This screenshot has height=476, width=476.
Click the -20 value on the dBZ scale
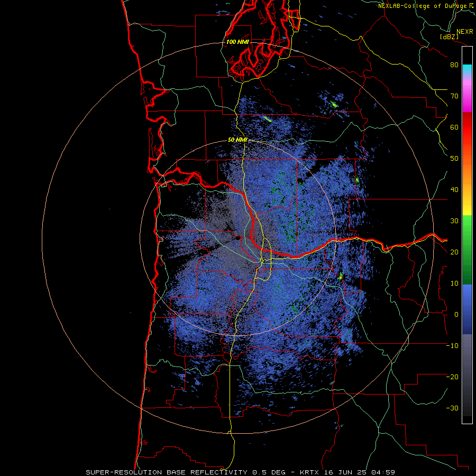click(452, 377)
